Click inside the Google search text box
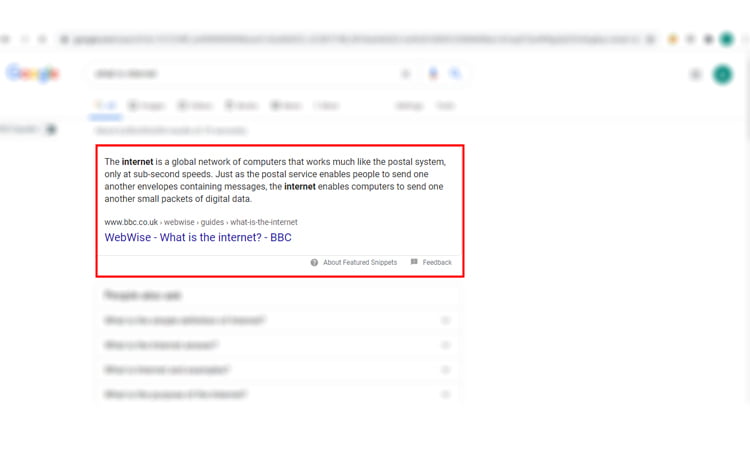750x450 pixels. pyautogui.click(x=240, y=74)
